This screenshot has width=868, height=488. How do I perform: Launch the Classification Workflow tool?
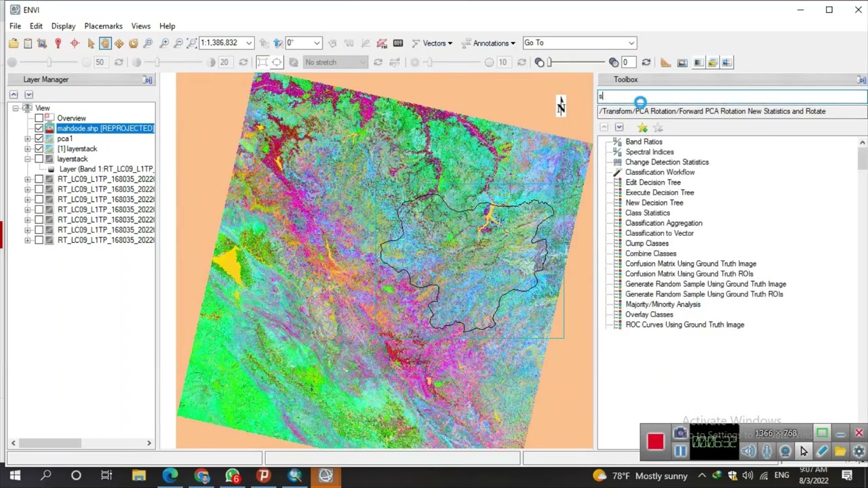[660, 172]
